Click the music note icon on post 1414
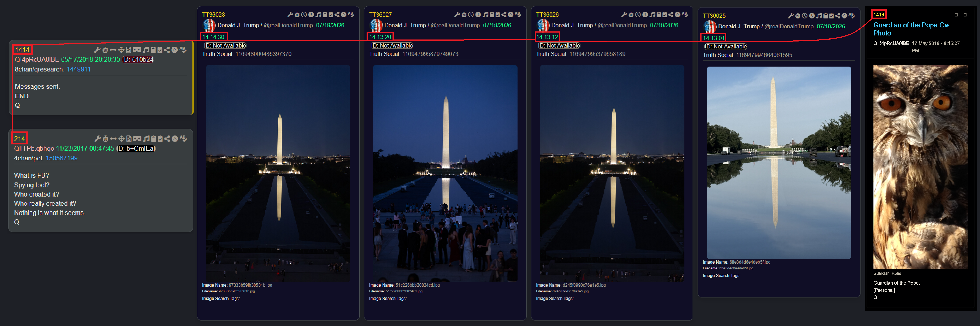The width and height of the screenshot is (980, 326). 146,50
